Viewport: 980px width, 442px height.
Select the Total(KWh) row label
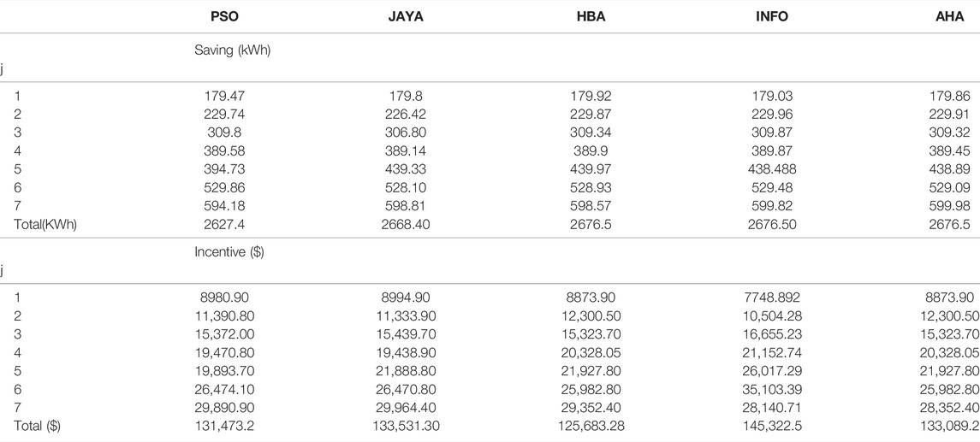point(45,225)
